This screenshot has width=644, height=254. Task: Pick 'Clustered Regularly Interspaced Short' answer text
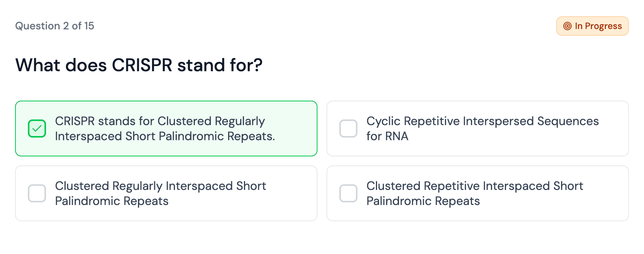point(160,186)
